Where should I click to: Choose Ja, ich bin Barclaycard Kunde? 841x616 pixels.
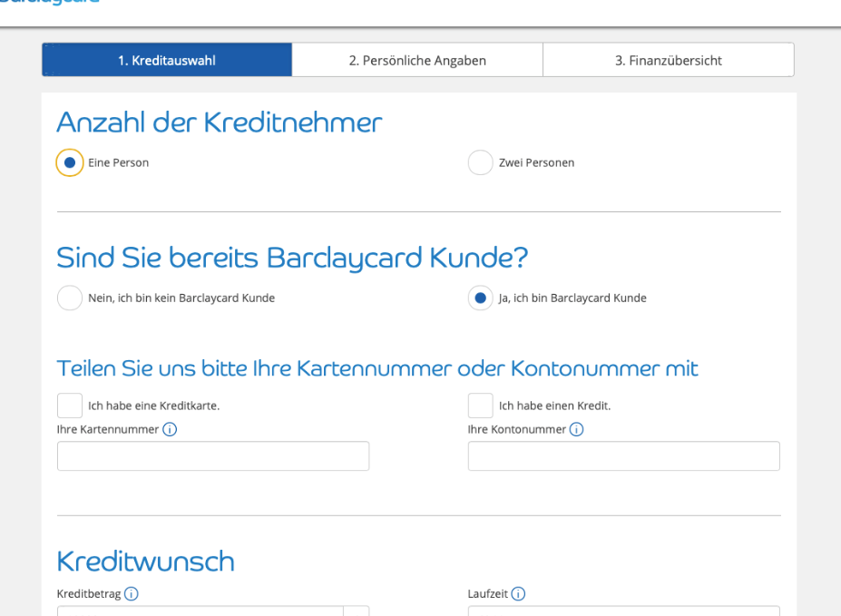point(480,298)
